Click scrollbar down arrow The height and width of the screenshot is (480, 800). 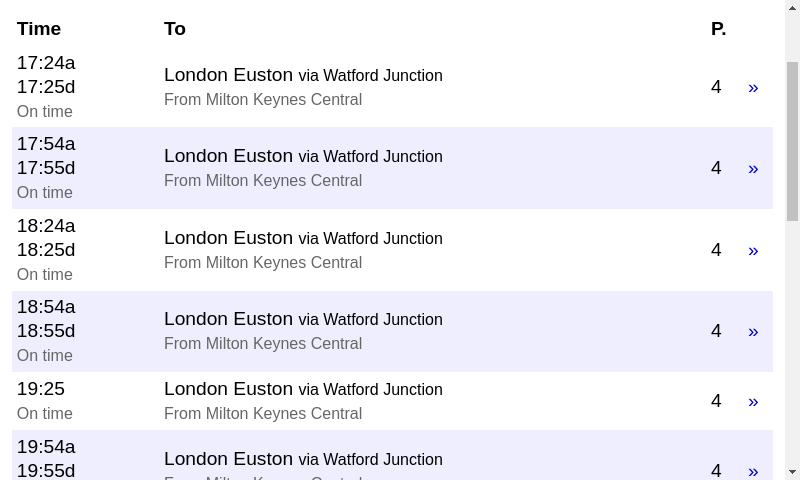click(x=792, y=472)
